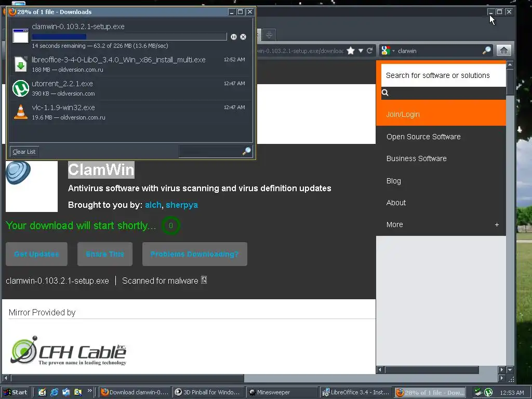This screenshot has width=532, height=399.
Task: Click the bottom horizontal scrollbar left arrow
Action: (x=5, y=378)
